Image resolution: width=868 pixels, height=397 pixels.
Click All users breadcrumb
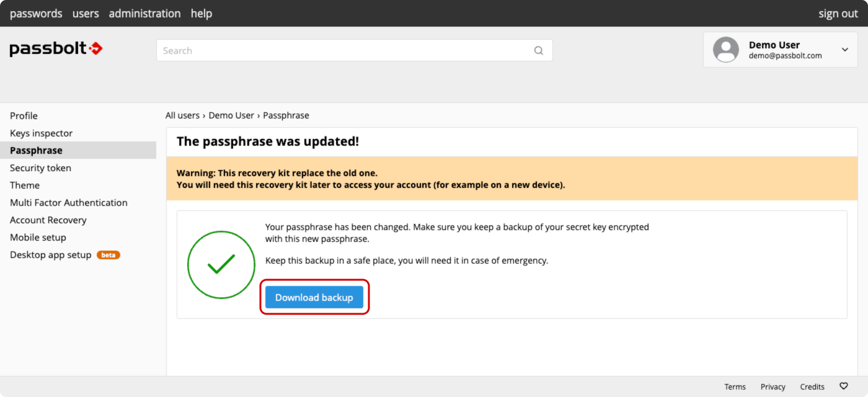tap(182, 115)
